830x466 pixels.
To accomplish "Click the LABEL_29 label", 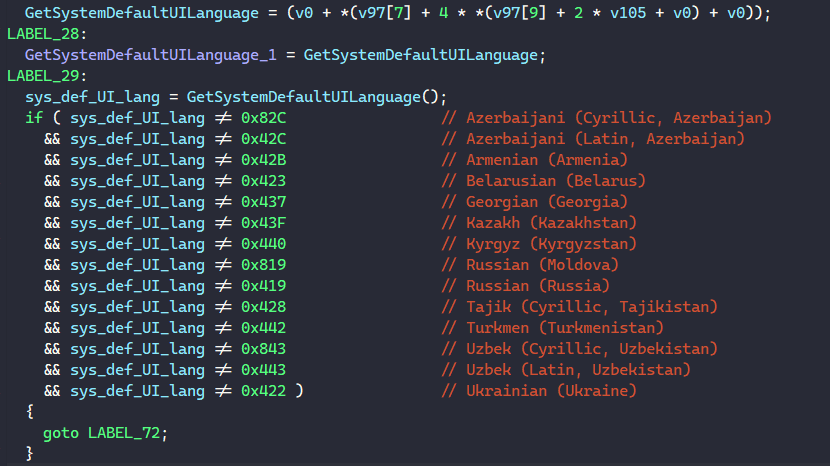I will click(x=32, y=76).
